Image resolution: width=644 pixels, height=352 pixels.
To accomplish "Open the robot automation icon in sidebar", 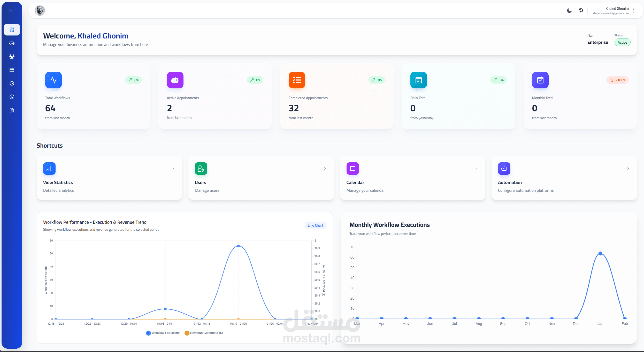I will tap(12, 43).
